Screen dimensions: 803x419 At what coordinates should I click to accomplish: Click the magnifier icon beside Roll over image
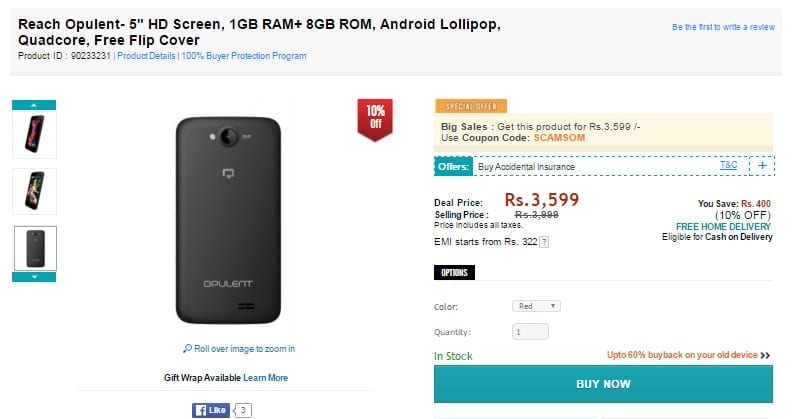click(x=187, y=349)
